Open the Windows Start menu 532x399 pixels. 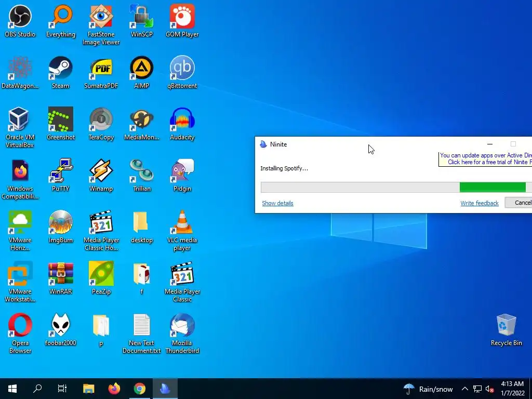click(12, 389)
